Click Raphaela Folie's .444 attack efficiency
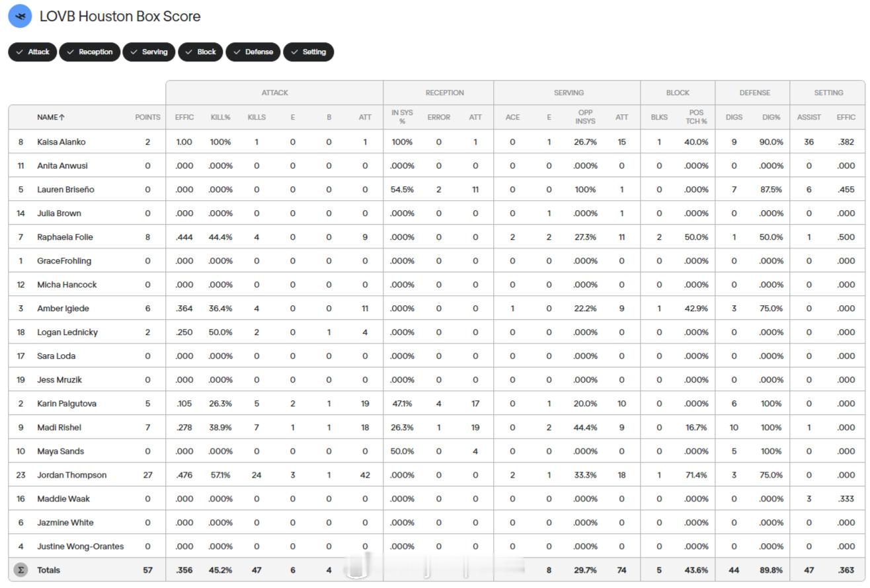Image resolution: width=870 pixels, height=588 pixels. (184, 237)
